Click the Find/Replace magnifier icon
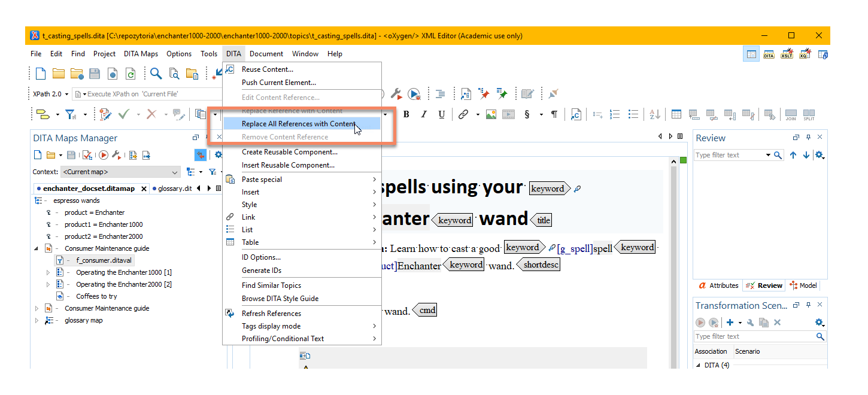 pos(156,74)
